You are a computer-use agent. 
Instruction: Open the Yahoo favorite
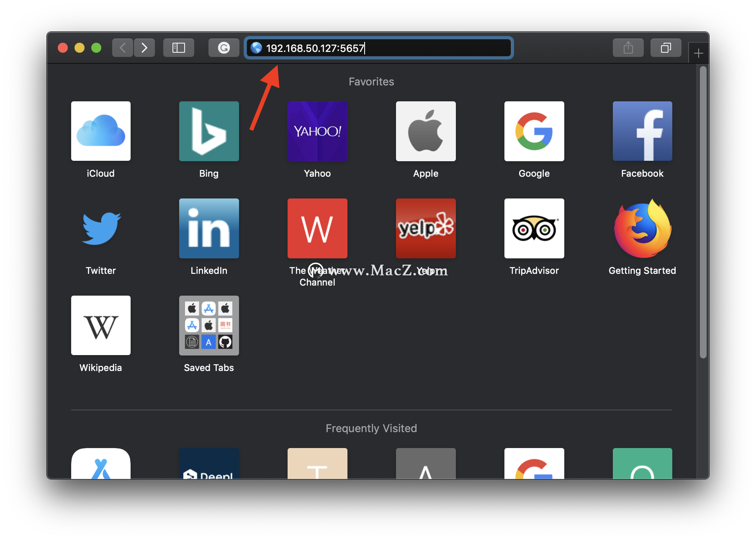point(317,131)
